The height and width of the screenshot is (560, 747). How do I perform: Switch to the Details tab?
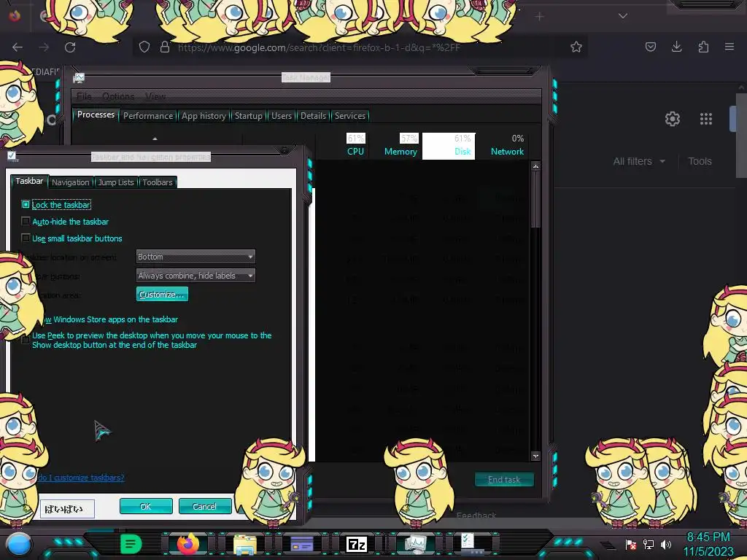313,116
